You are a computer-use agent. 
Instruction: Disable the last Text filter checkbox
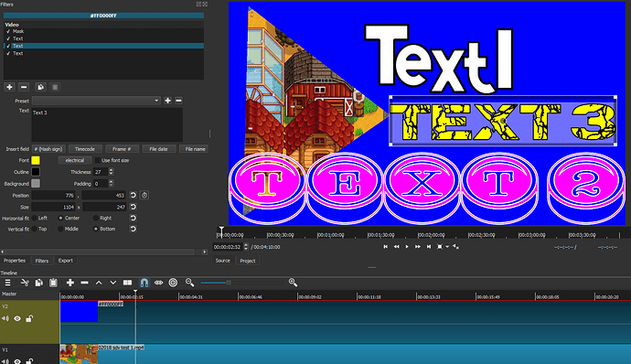click(8, 53)
